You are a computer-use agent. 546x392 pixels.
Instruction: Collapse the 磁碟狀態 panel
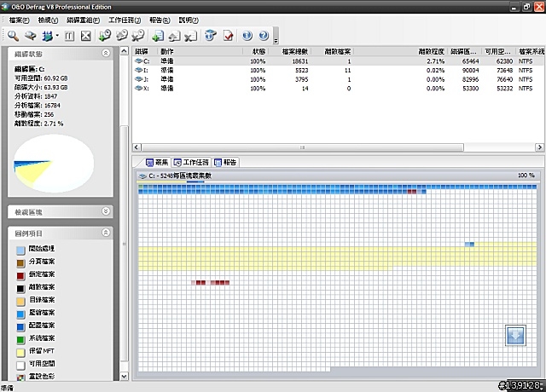click(106, 53)
